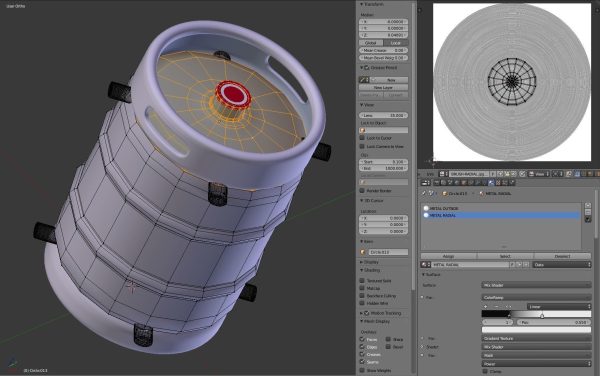The width and height of the screenshot is (600, 376).
Task: Toggle the Backface Culling checkbox
Action: (362, 296)
